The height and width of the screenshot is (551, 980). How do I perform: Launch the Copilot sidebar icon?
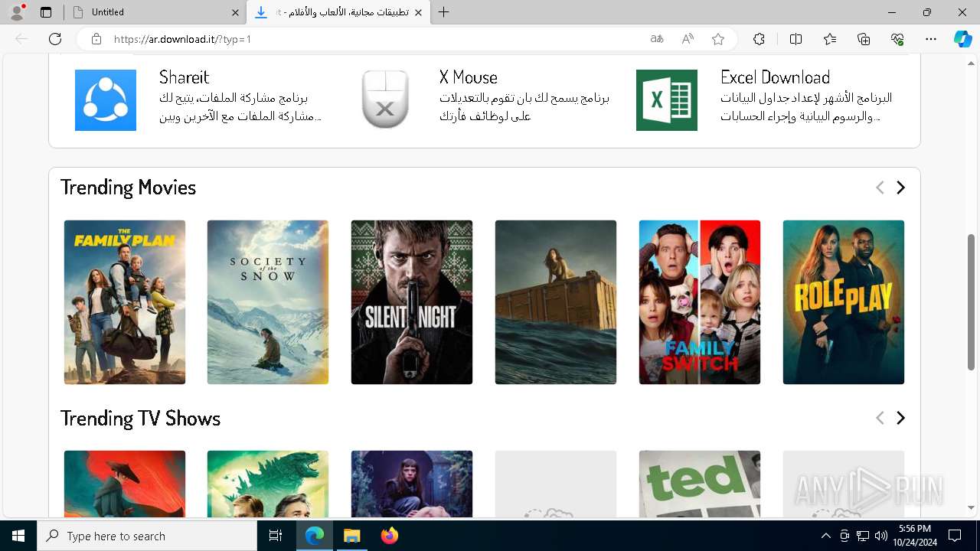[x=962, y=39]
